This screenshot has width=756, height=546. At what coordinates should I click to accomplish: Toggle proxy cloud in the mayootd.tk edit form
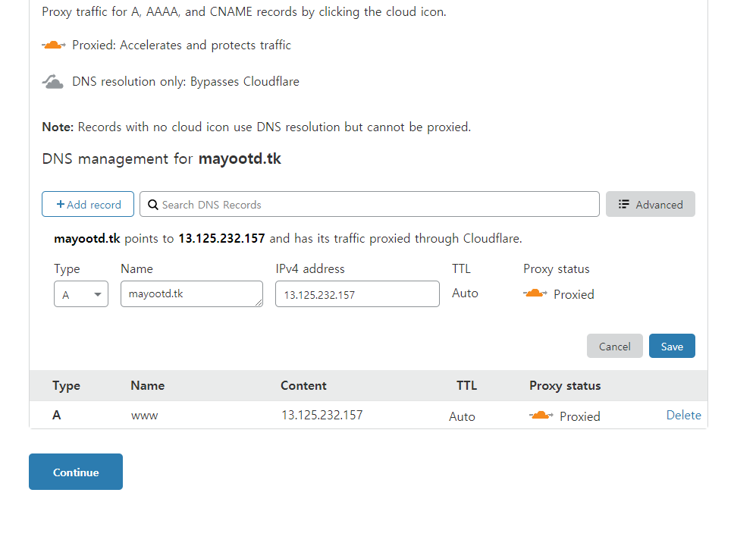535,293
